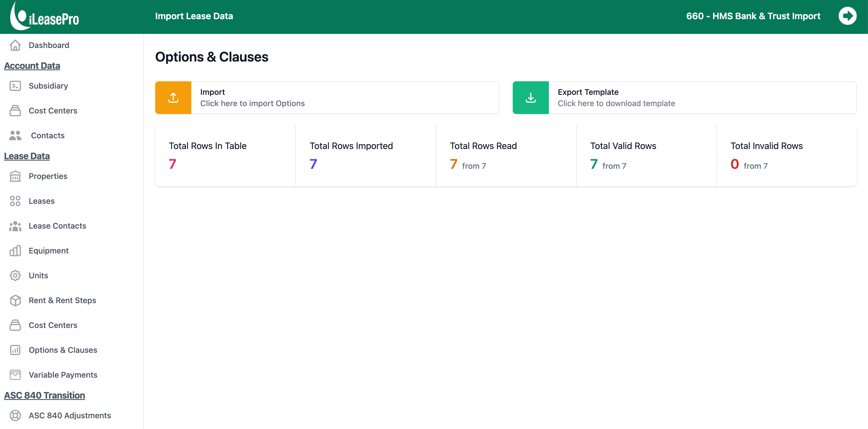
Task: Open Variable Payments section
Action: coord(63,375)
